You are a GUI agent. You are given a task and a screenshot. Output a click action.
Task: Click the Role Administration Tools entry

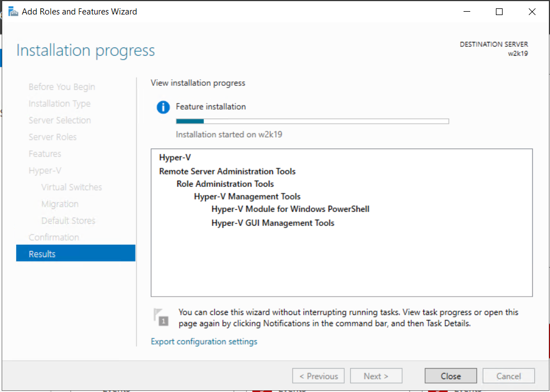(x=225, y=184)
